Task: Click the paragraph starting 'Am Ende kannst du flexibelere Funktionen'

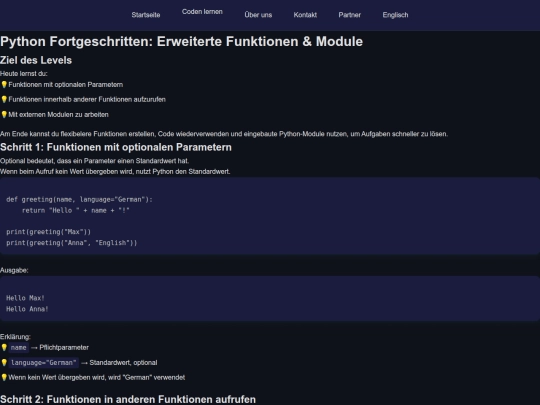Action: coord(224,134)
